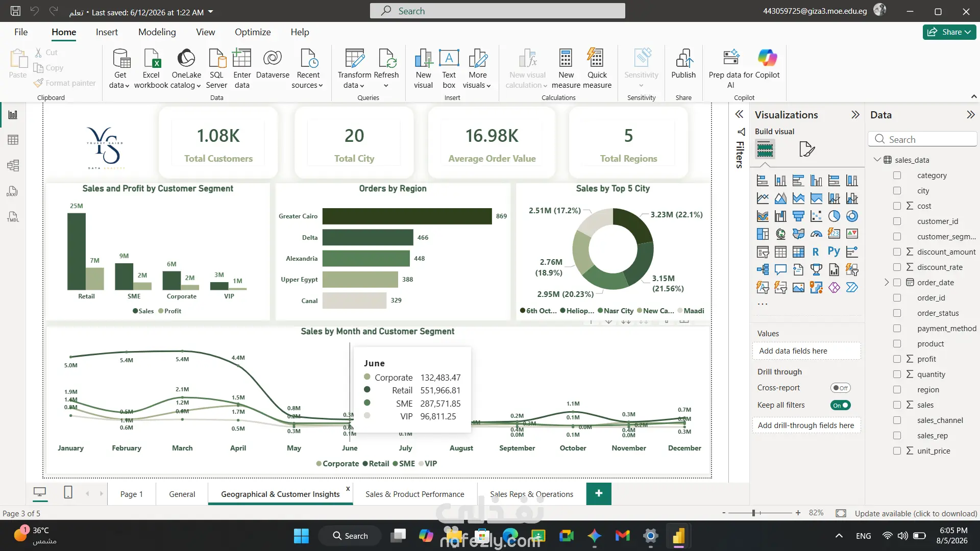This screenshot has height=551, width=980.
Task: Insert a Text box from ribbon
Action: 449,68
